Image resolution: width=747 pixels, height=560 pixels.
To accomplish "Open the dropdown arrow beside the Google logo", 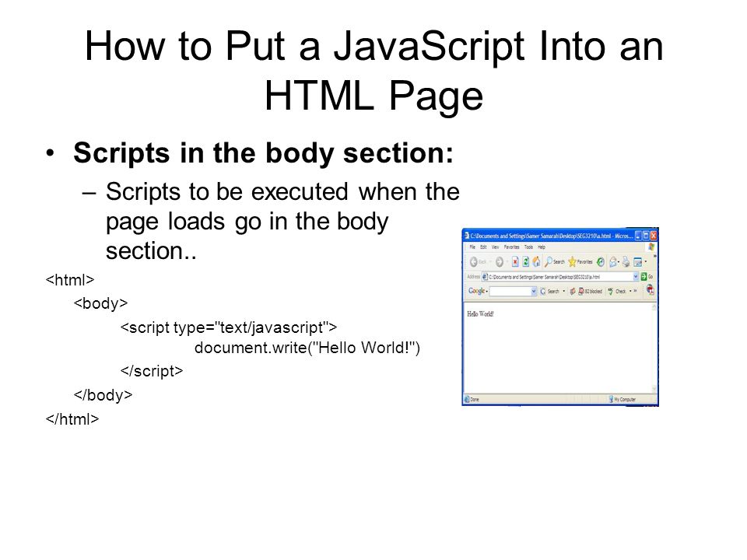I will [x=487, y=291].
